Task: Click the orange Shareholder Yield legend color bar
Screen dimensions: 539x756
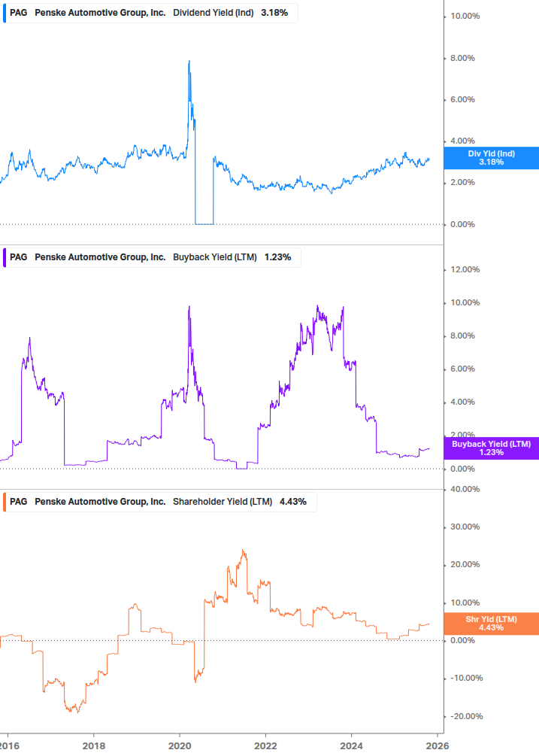Action: (x=5, y=502)
